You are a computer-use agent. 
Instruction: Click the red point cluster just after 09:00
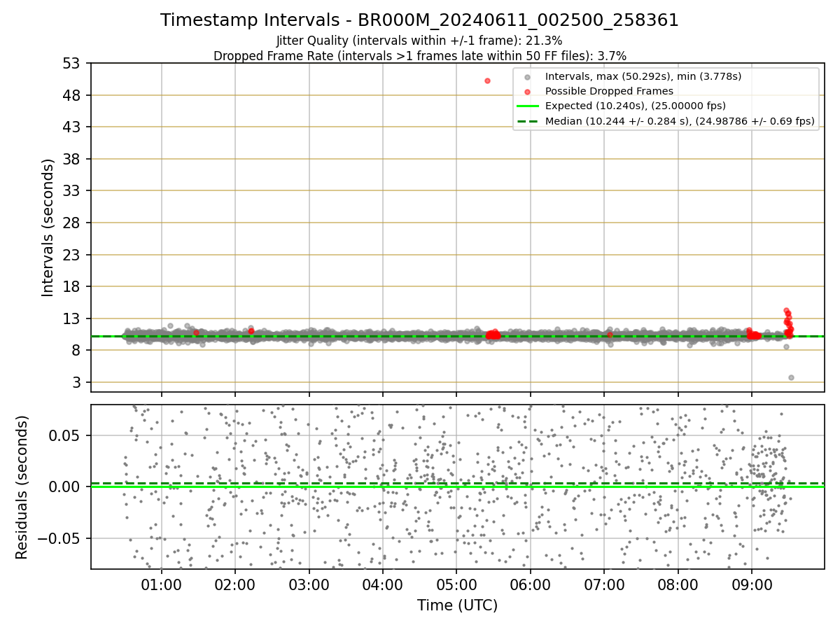coord(753,335)
